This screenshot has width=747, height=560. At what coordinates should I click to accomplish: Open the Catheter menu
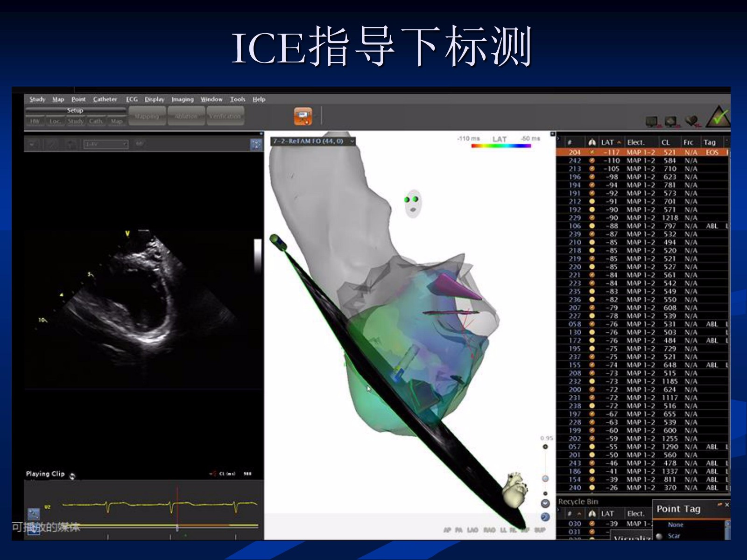click(x=105, y=99)
